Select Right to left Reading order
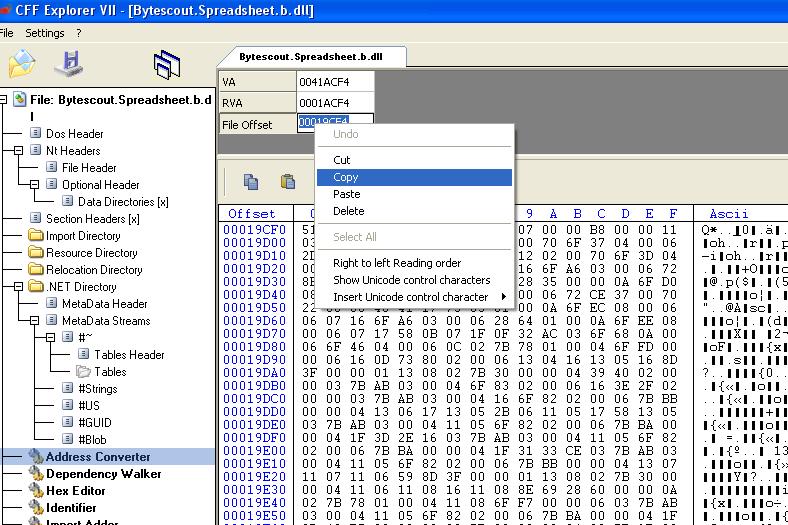Screen dimensions: 788x525 point(414,263)
